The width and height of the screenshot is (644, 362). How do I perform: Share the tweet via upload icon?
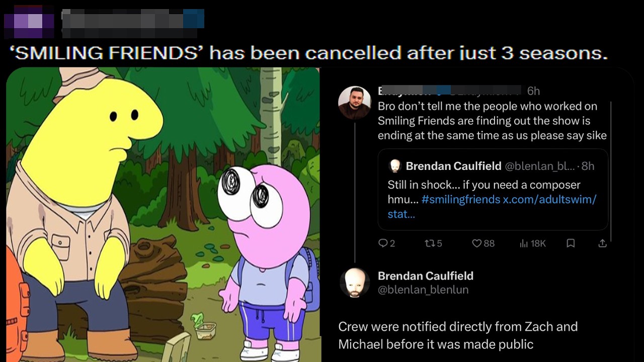tap(602, 243)
